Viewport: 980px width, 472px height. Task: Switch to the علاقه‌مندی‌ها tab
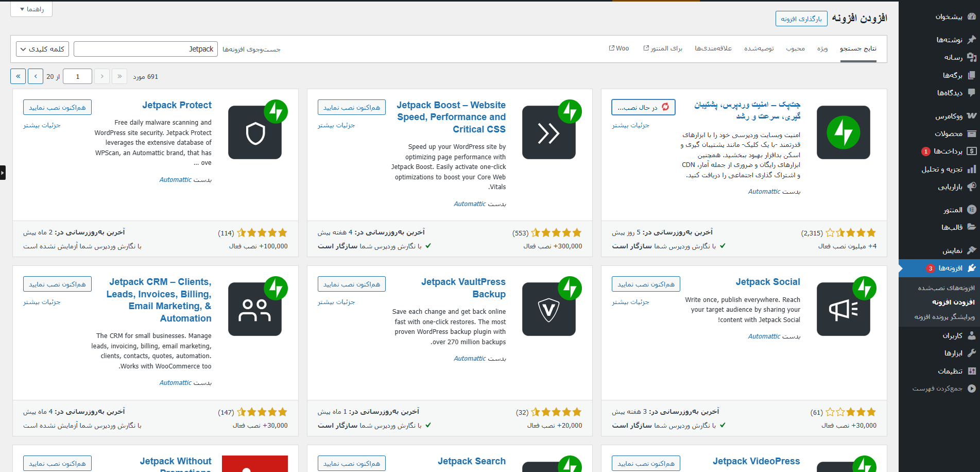(x=713, y=48)
